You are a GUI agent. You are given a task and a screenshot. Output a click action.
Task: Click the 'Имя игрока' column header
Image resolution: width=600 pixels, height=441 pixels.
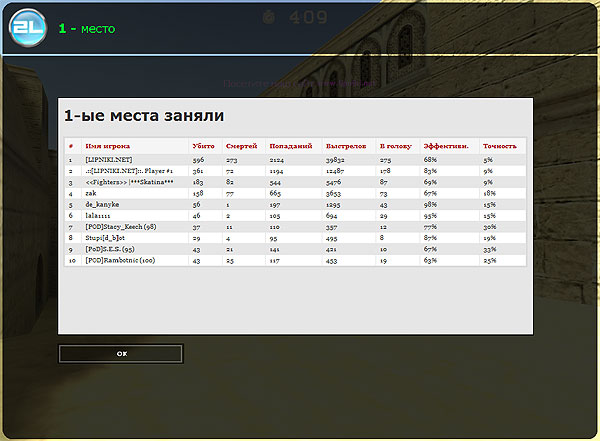click(107, 146)
